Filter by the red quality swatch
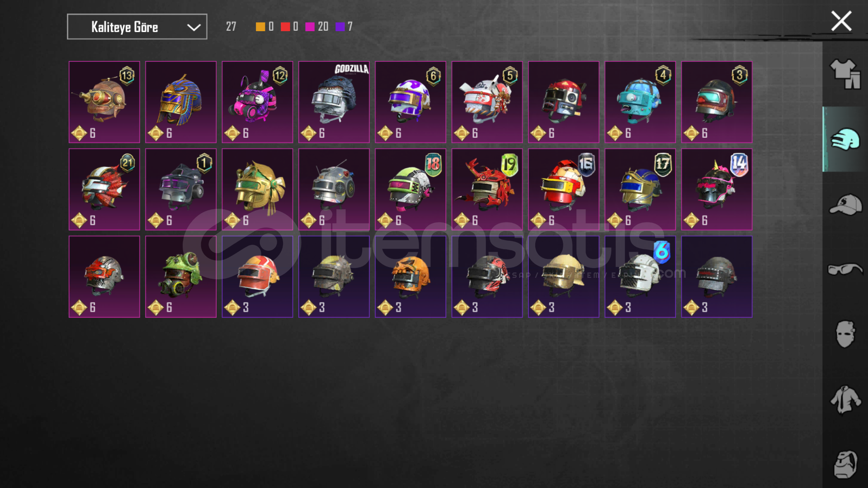 (x=285, y=27)
